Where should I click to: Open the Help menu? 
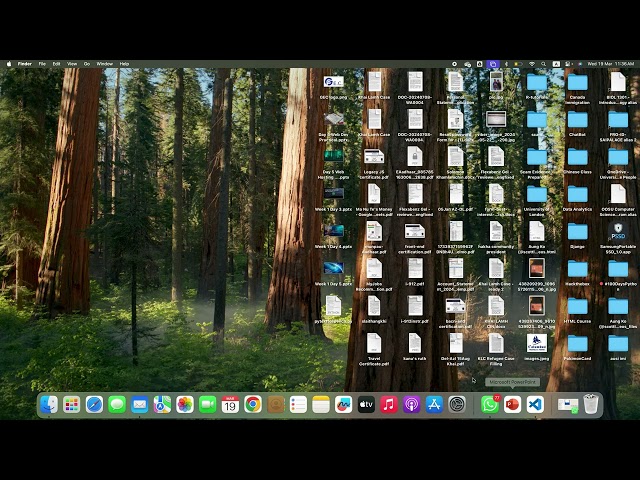pyautogui.click(x=124, y=64)
